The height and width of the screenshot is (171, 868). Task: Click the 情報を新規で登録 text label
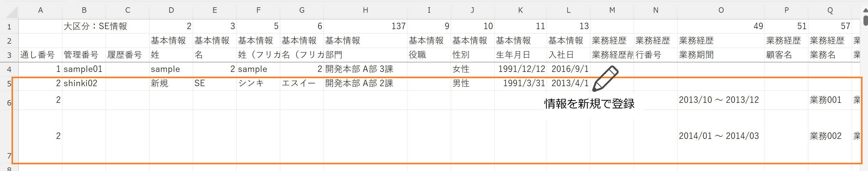(589, 104)
